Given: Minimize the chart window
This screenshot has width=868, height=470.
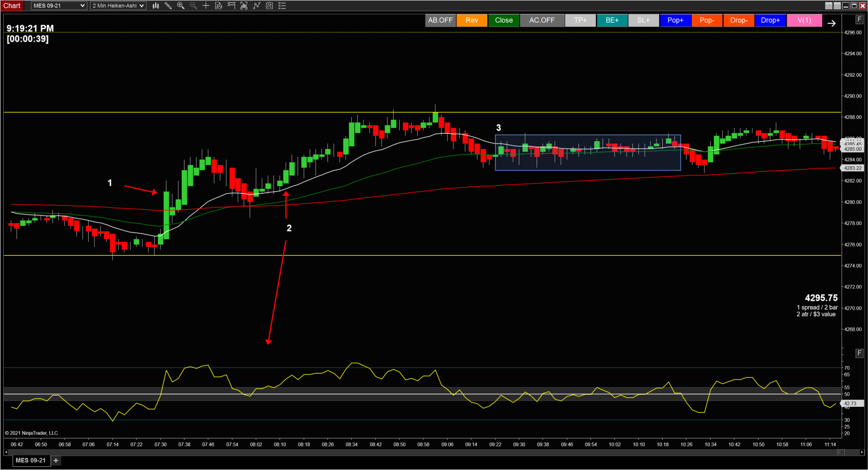Looking at the screenshot, I should (x=845, y=6).
